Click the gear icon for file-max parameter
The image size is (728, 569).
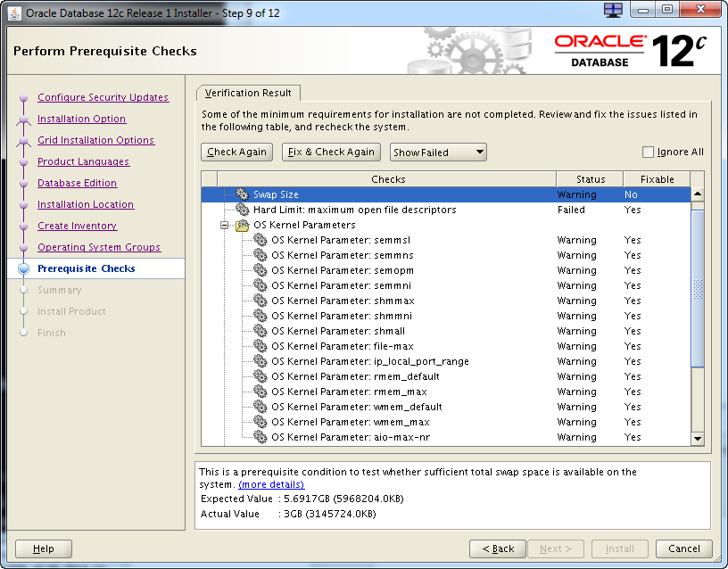[260, 346]
